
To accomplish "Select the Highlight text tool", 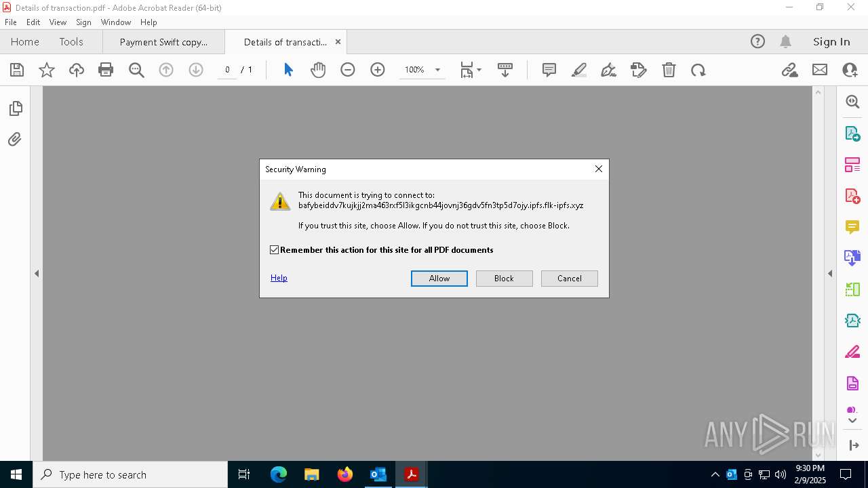I will click(x=579, y=70).
